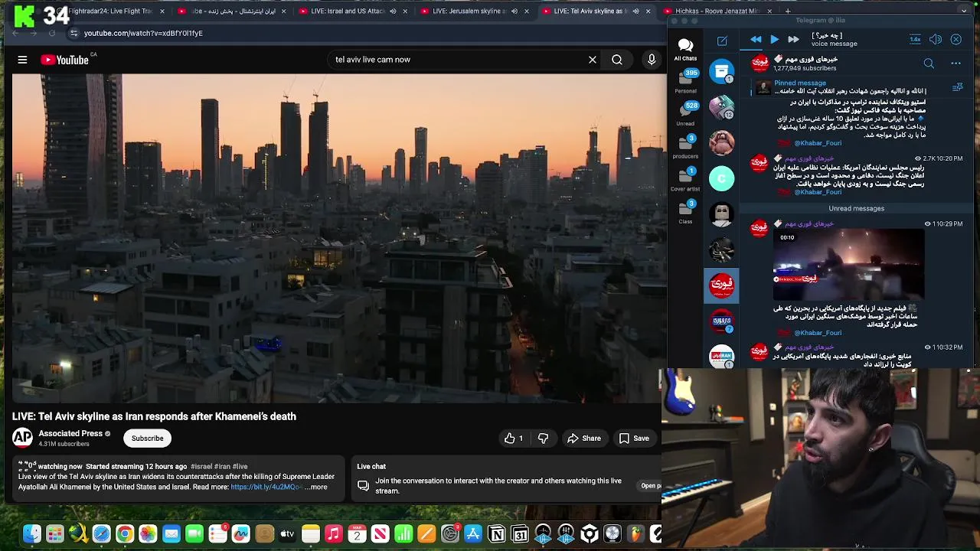Open Telegram Personal folder

pos(685,82)
